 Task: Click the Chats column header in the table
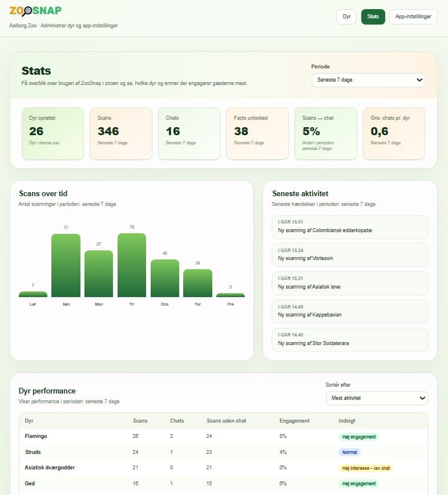click(x=177, y=421)
